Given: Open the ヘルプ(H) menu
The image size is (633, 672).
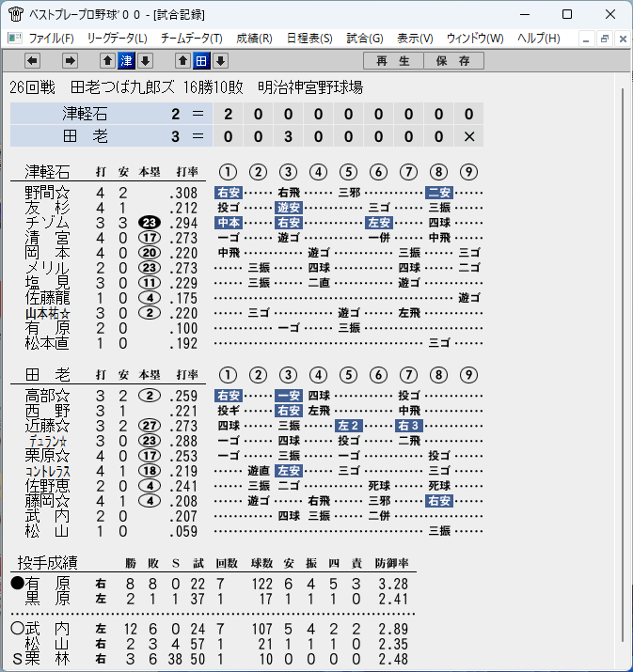Looking at the screenshot, I should [539, 39].
